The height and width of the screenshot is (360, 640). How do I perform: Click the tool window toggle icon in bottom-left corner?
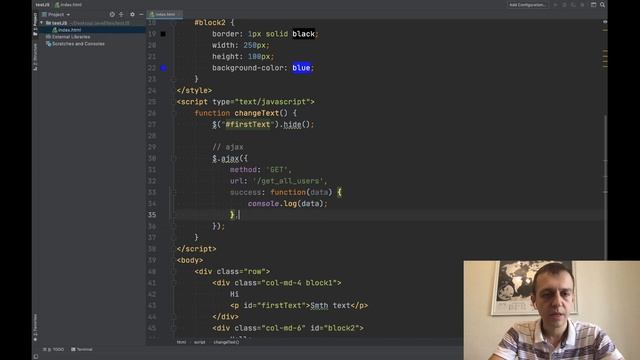point(36,356)
